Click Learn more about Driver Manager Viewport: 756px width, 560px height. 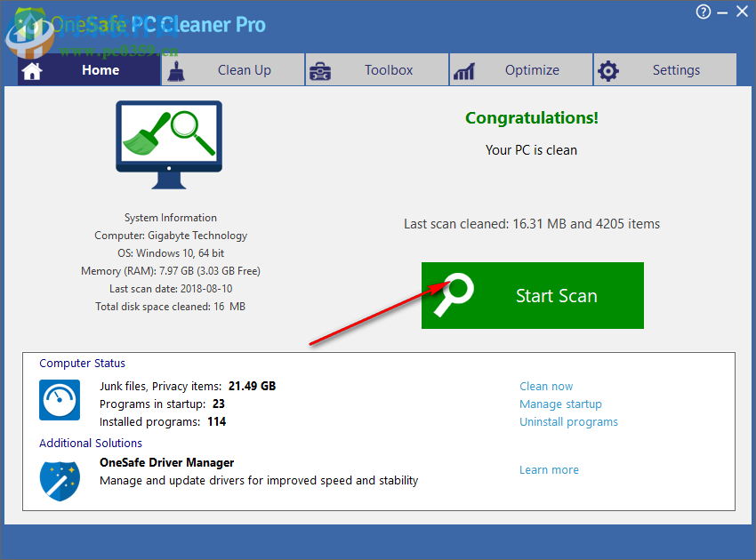(549, 469)
